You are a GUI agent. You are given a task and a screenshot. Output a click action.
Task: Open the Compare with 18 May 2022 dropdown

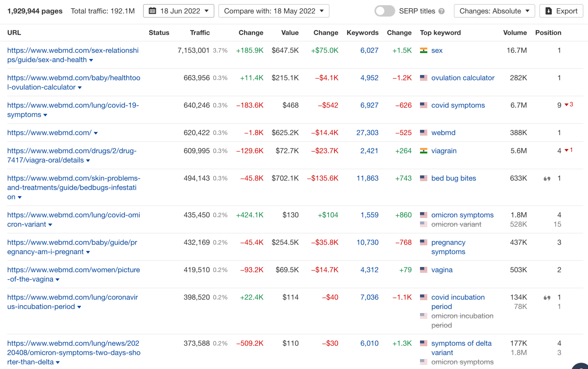274,11
